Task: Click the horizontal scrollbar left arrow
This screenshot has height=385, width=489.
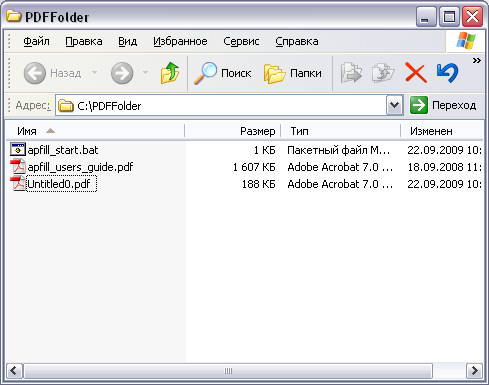Action: (14, 371)
